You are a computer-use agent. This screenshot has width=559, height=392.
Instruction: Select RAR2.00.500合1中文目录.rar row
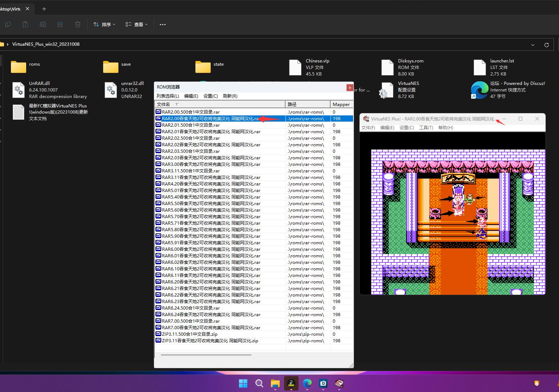coord(254,112)
